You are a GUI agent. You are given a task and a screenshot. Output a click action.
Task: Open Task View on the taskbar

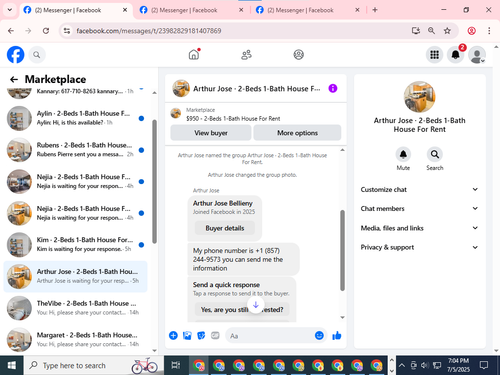coord(176,365)
